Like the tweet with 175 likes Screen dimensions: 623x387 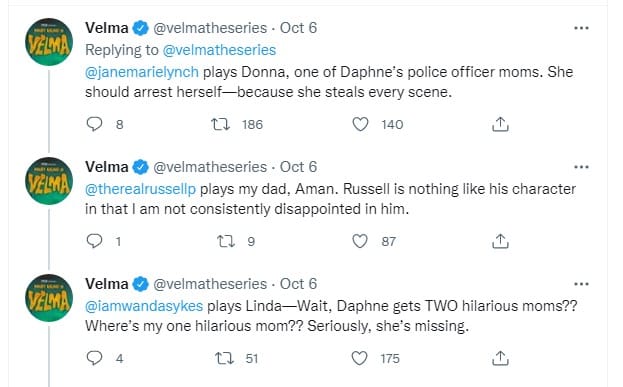point(360,358)
